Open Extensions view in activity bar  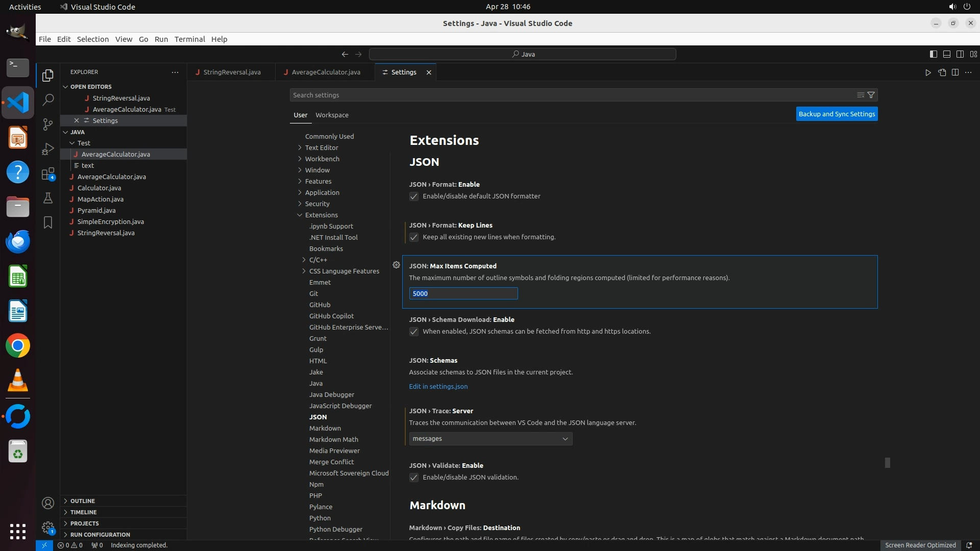click(48, 174)
